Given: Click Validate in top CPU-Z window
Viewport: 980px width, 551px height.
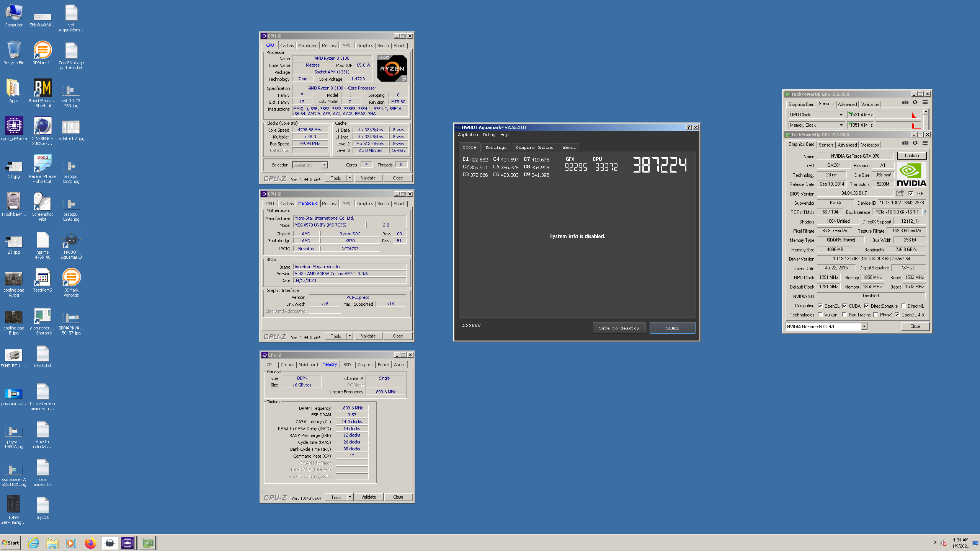Looking at the screenshot, I should (x=368, y=178).
